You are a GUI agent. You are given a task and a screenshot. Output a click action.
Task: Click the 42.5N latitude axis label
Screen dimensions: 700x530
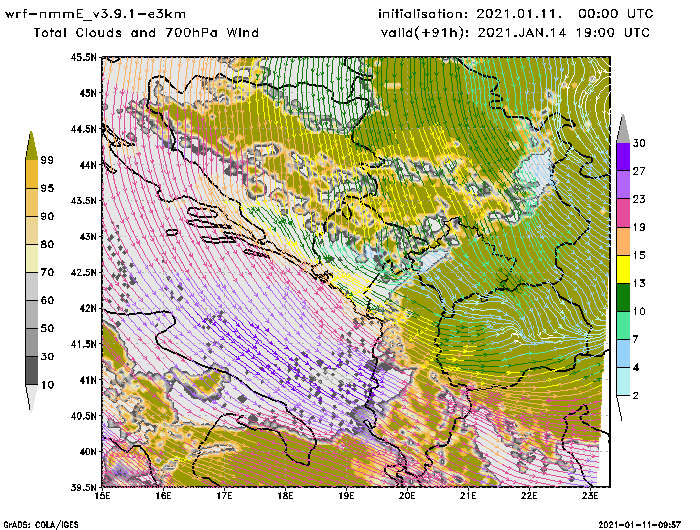[83, 272]
